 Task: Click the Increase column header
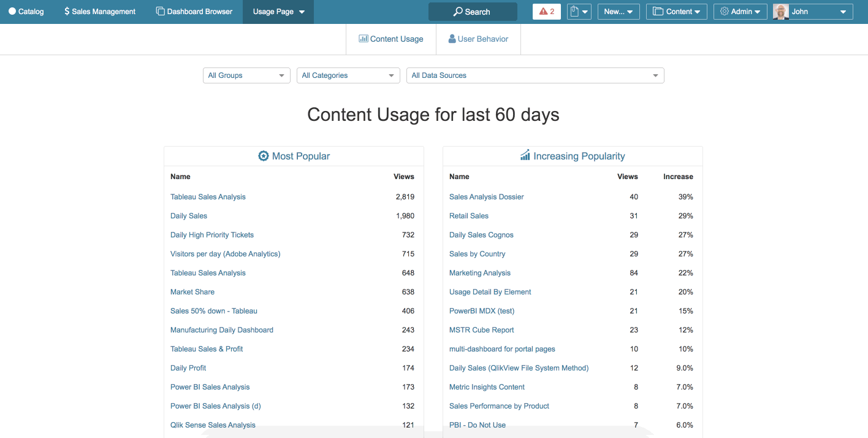pos(678,177)
